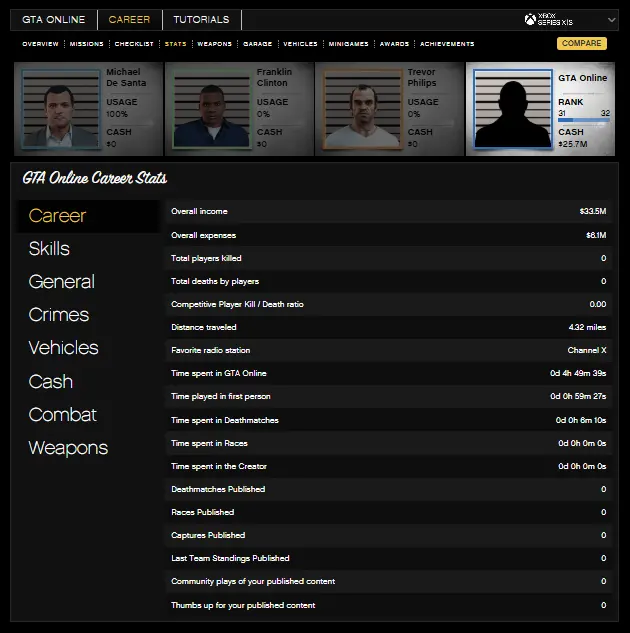Open the Skills stats category
This screenshot has height=633, width=630.
point(49,249)
